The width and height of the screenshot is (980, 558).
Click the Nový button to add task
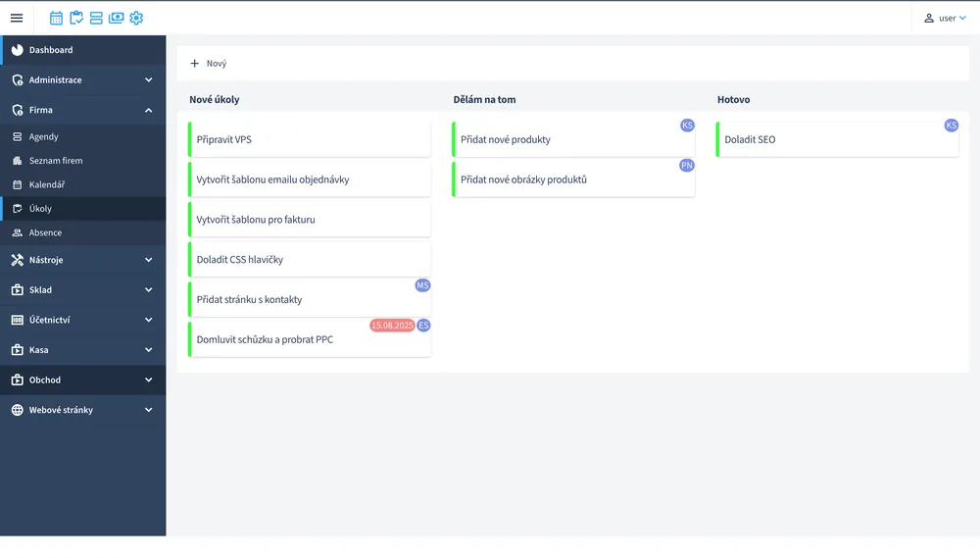click(x=208, y=63)
